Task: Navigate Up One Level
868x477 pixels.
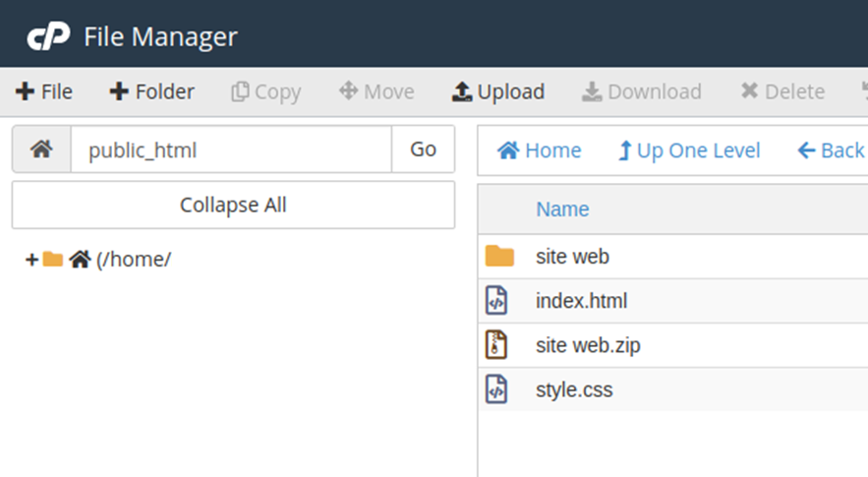Action: (x=688, y=150)
